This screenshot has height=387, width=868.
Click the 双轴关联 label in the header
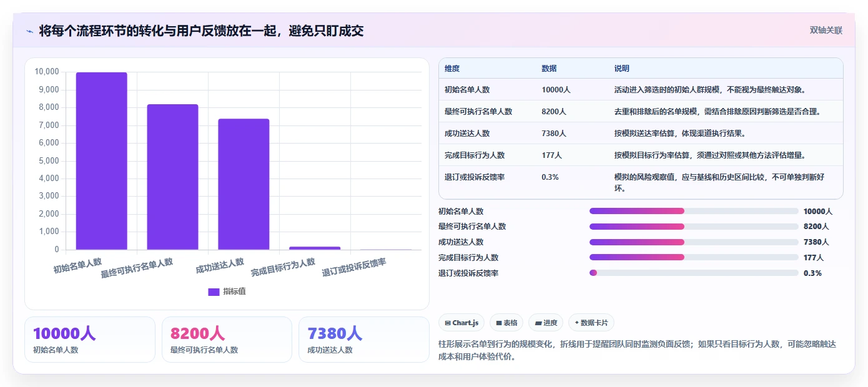pyautogui.click(x=826, y=31)
